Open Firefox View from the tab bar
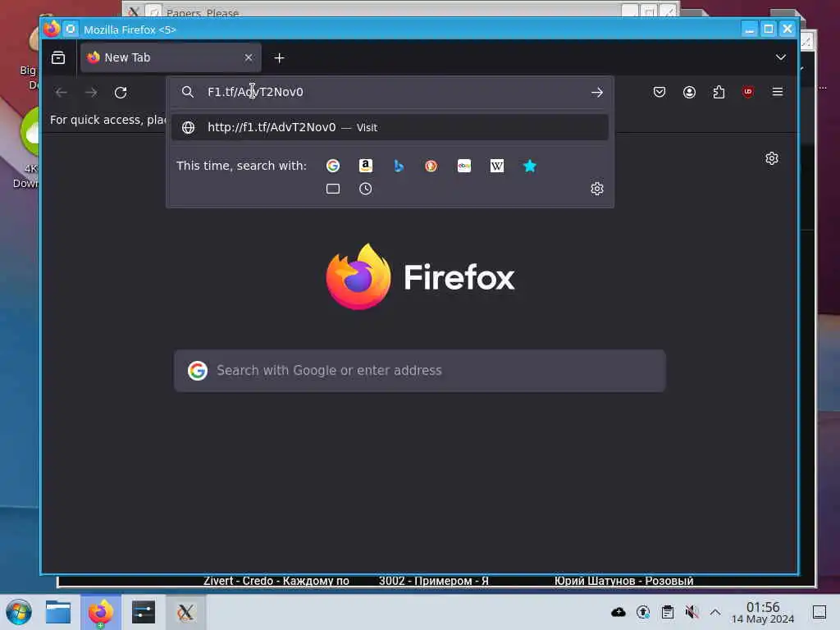This screenshot has width=840, height=630. (58, 57)
